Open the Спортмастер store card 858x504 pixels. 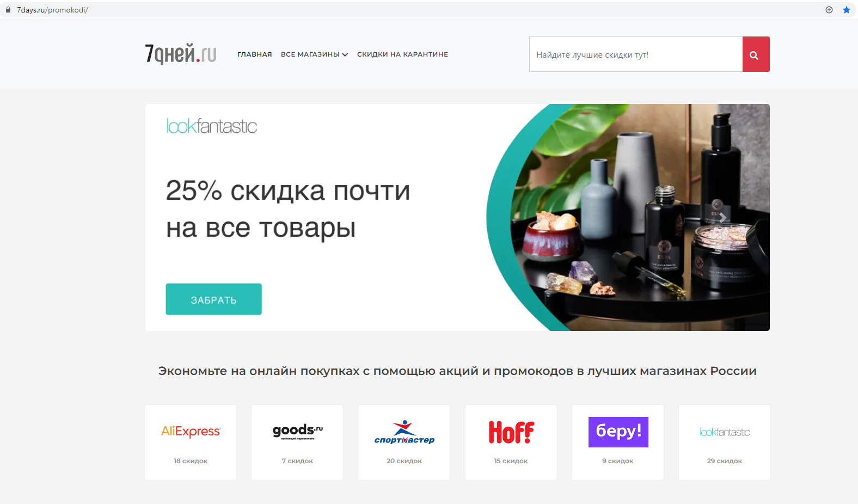tap(404, 442)
